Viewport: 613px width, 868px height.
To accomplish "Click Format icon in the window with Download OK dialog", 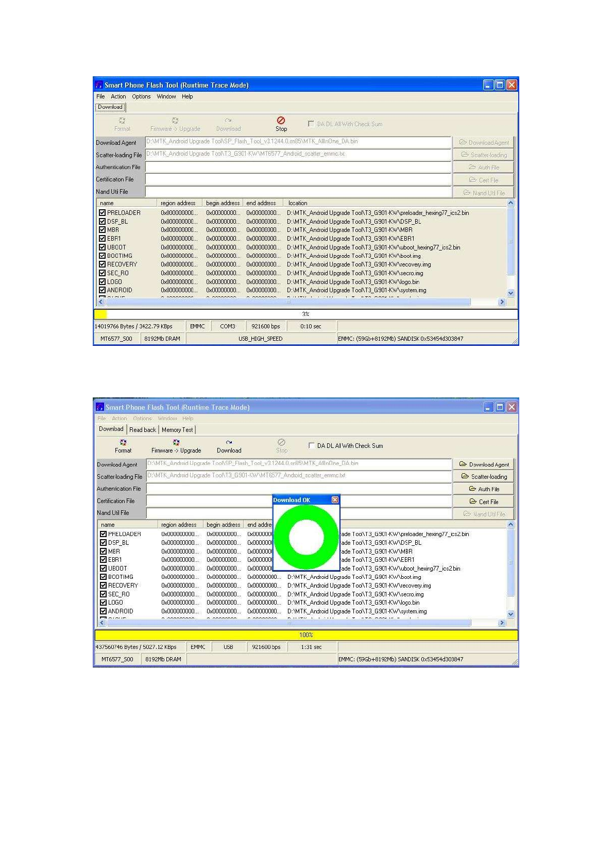I will (123, 442).
